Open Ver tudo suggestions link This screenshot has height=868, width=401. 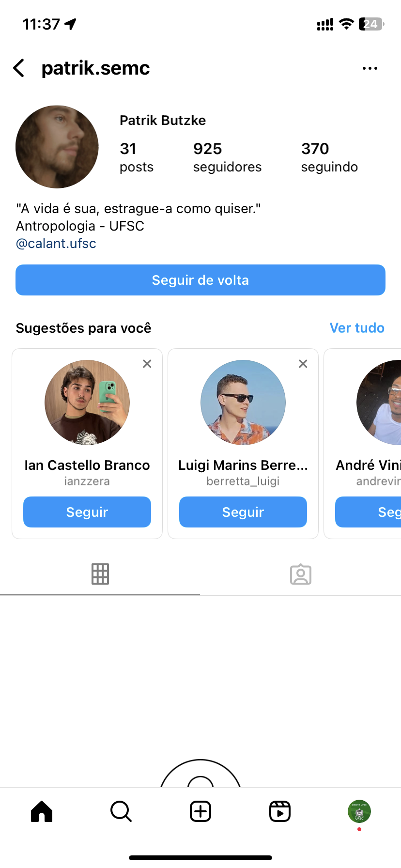357,328
